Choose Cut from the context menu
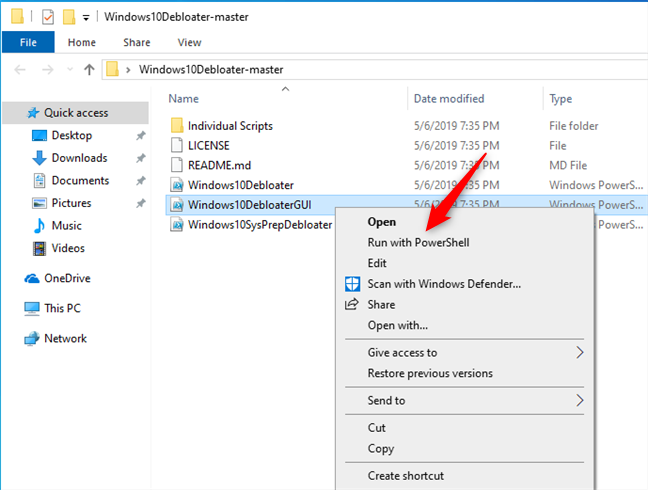 [x=376, y=428]
